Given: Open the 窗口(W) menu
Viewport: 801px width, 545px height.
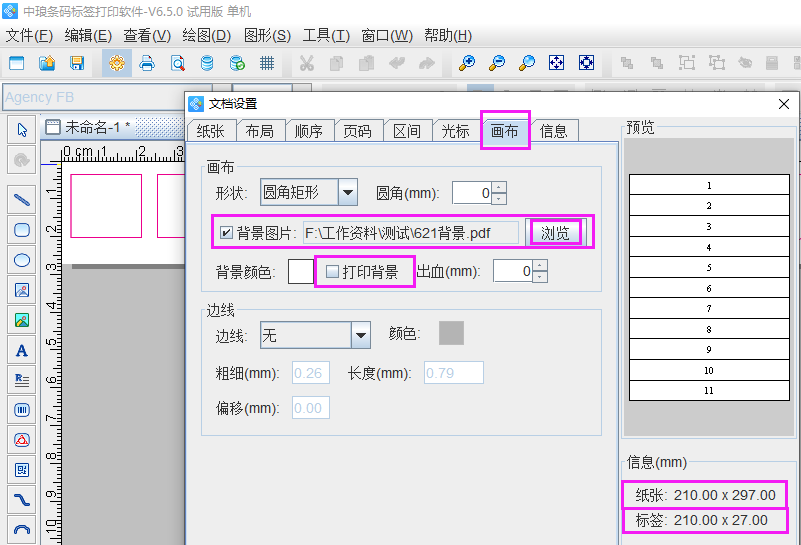Looking at the screenshot, I should (387, 35).
